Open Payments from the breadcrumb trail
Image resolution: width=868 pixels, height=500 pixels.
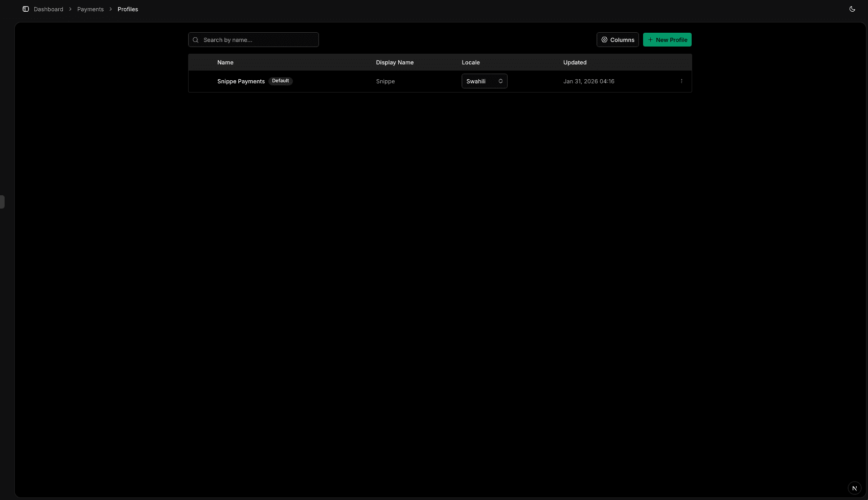tap(90, 9)
